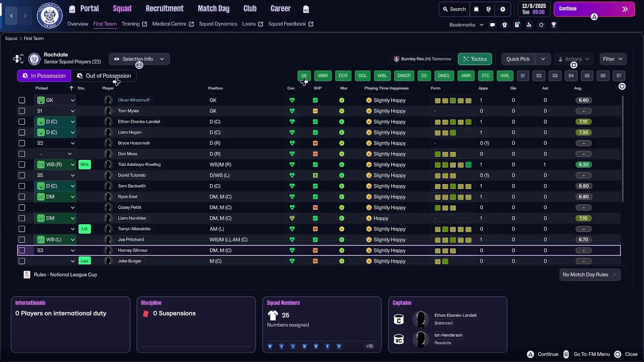Open the scouting people bookmark icon
This screenshot has width=644, height=362.
click(x=529, y=25)
